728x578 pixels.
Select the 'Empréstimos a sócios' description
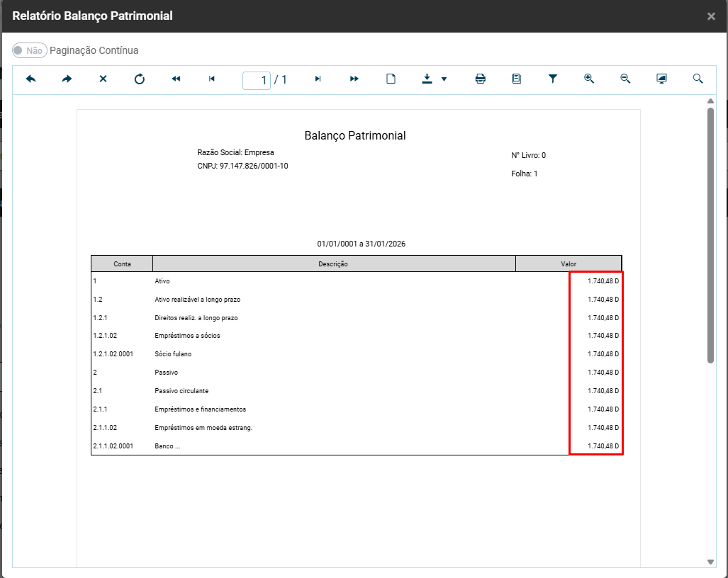click(187, 335)
